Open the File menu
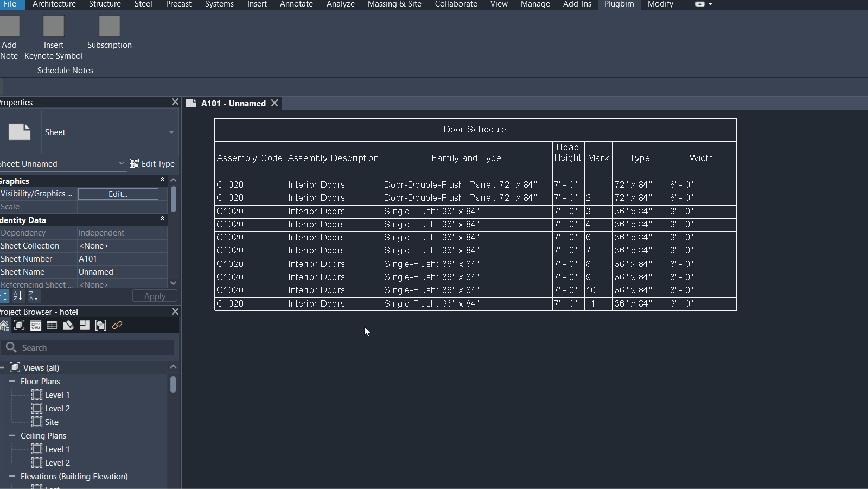 click(10, 4)
